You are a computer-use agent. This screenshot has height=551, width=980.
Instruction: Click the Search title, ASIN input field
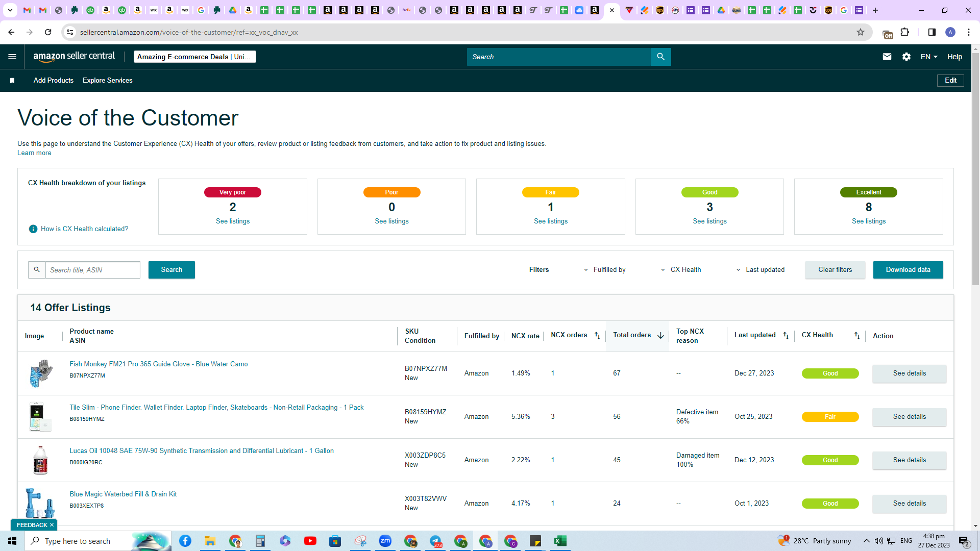point(93,270)
